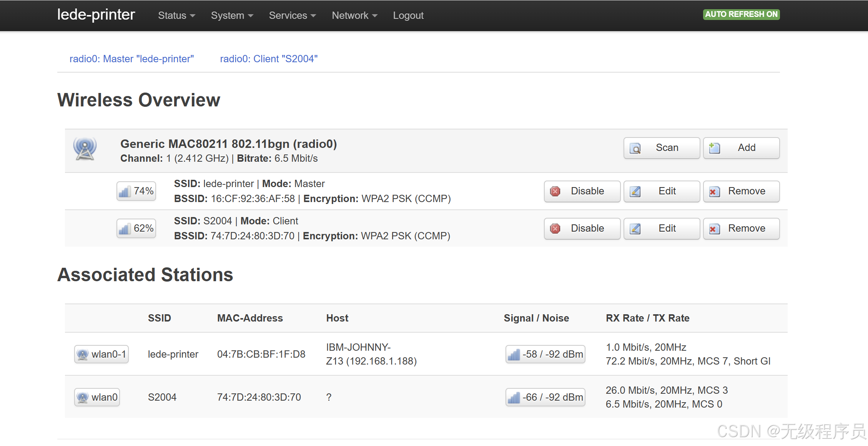The image size is (868, 446).
Task: Open the Services menu
Action: click(x=292, y=16)
